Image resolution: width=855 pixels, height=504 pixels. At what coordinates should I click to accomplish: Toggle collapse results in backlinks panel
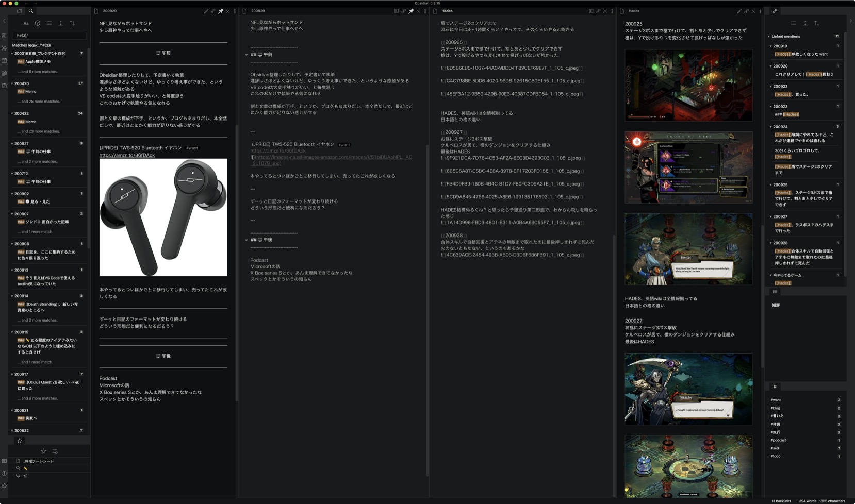pos(793,23)
